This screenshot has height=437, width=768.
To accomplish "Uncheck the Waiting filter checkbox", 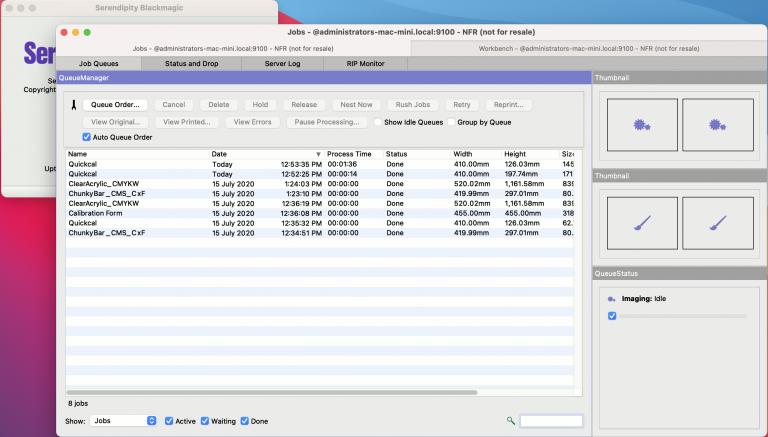I will 205,421.
